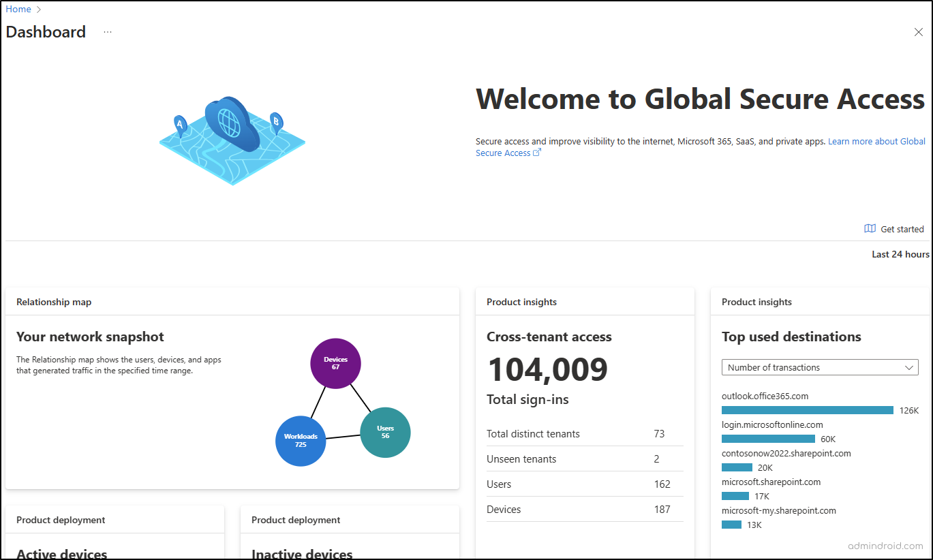Viewport: 933px width, 560px height.
Task: Navigate to Home via the breadcrumb link
Action: tap(18, 9)
